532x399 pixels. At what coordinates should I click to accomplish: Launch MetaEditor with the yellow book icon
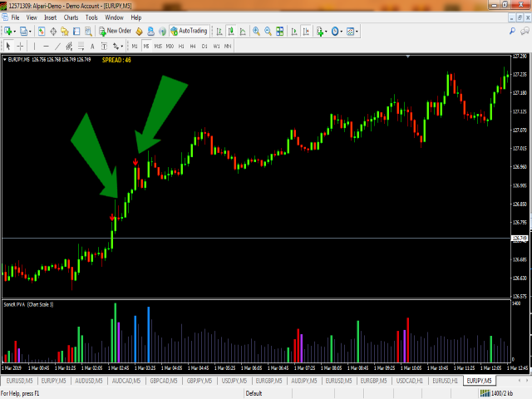pyautogui.click(x=139, y=32)
